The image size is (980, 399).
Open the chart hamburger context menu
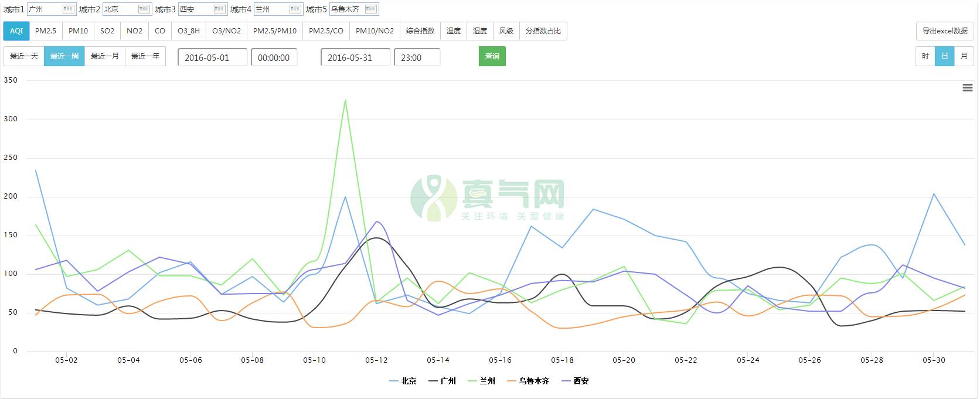(967, 87)
